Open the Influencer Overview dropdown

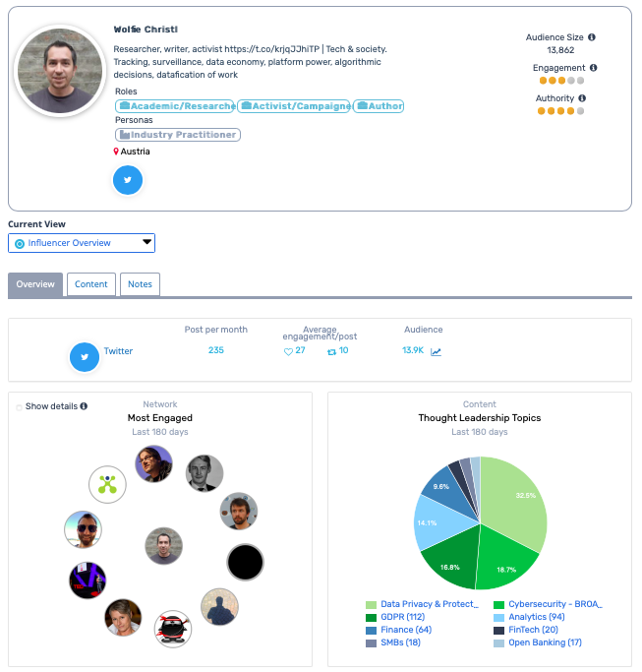(82, 243)
